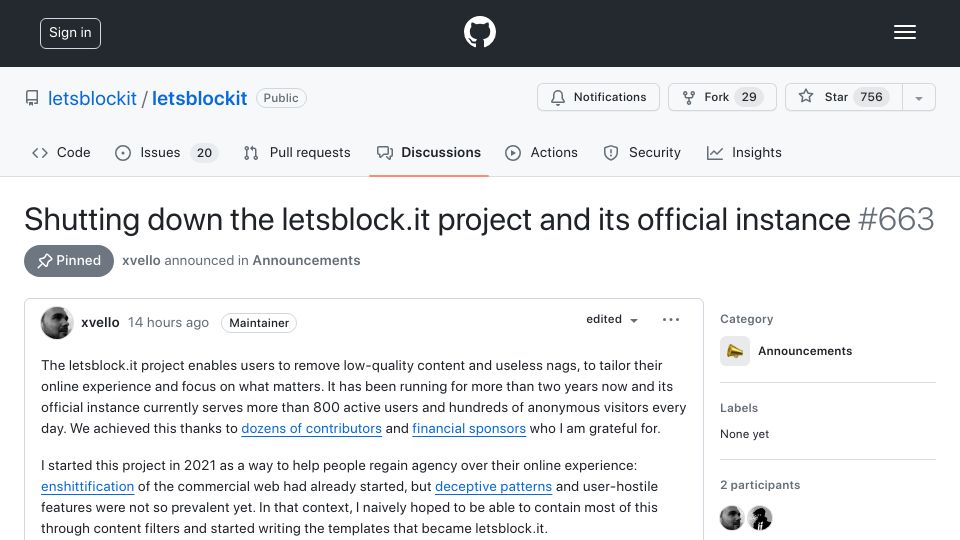This screenshot has height=540, width=960.
Task: Switch to the Code tab
Action: click(x=61, y=152)
